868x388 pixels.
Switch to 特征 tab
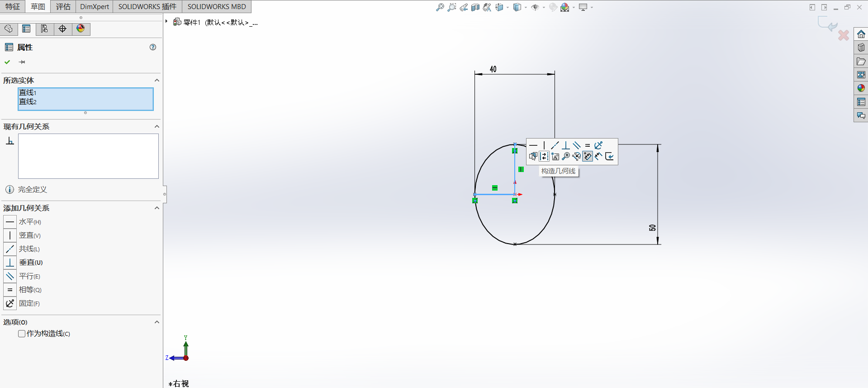point(13,6)
